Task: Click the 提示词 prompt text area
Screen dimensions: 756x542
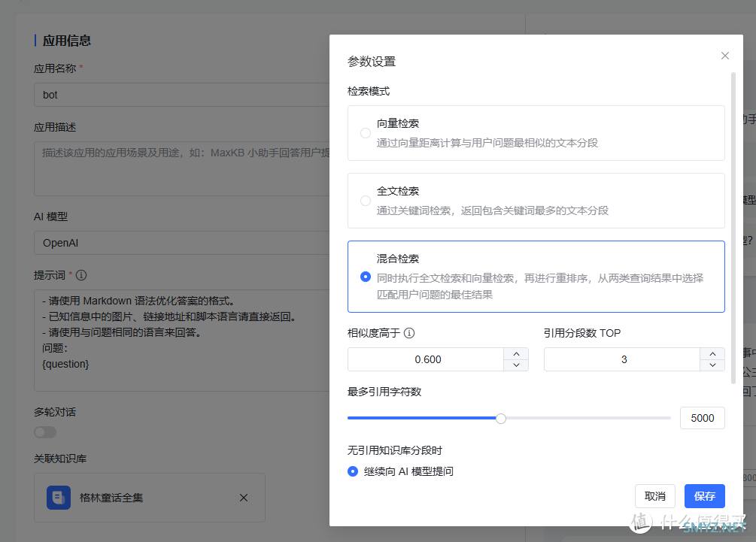Action: point(182,341)
